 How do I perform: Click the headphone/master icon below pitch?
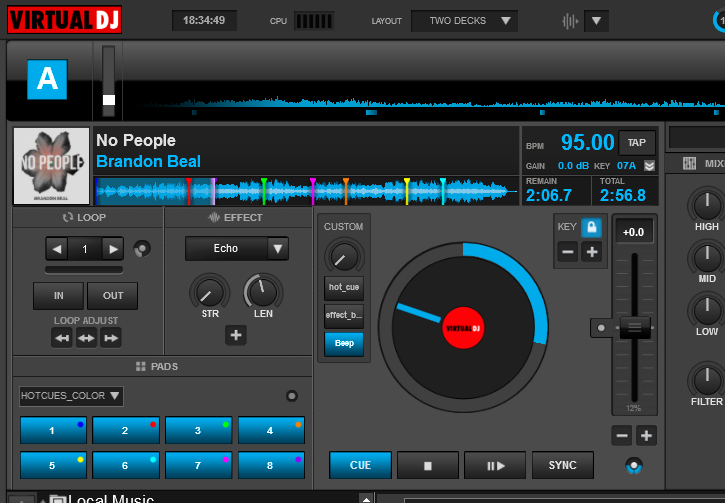(x=634, y=466)
